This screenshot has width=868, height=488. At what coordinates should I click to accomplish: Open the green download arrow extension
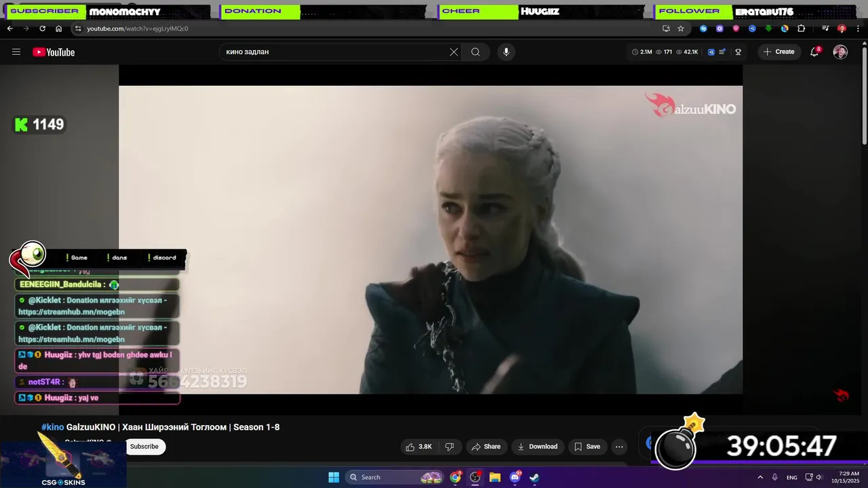tap(768, 28)
